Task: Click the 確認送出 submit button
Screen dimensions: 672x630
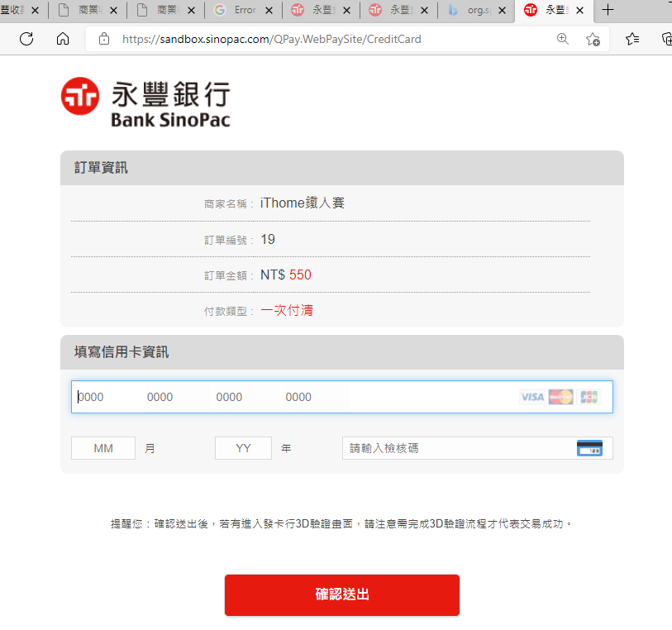Action: coord(342,594)
